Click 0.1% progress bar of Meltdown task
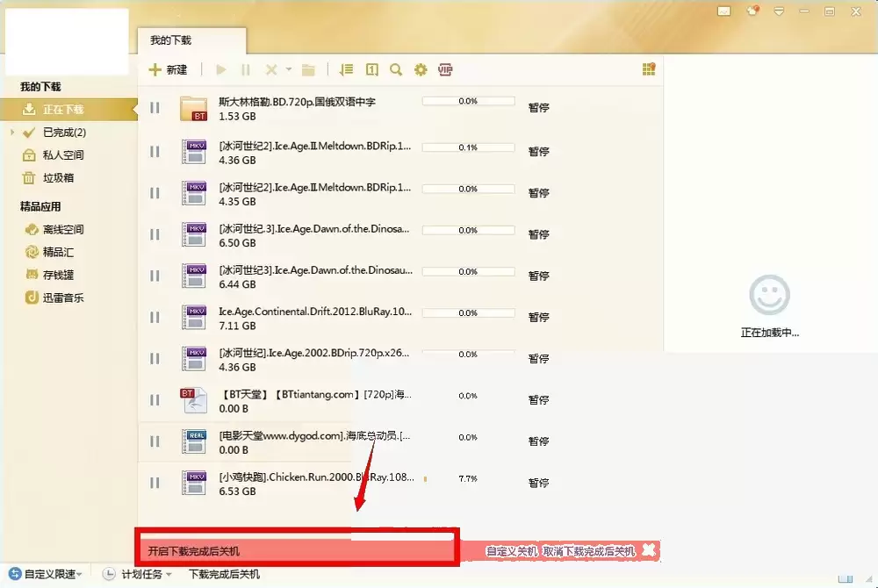This screenshot has height=588, width=878. (468, 147)
